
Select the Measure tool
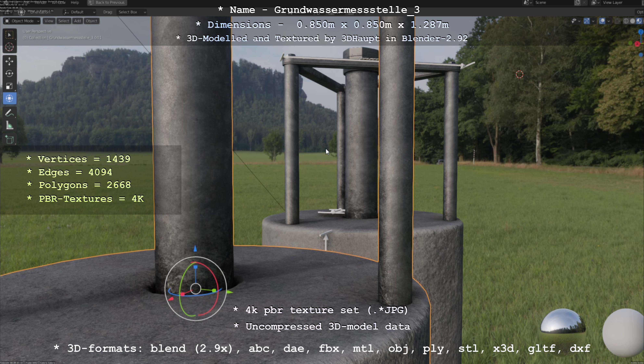coord(9,125)
